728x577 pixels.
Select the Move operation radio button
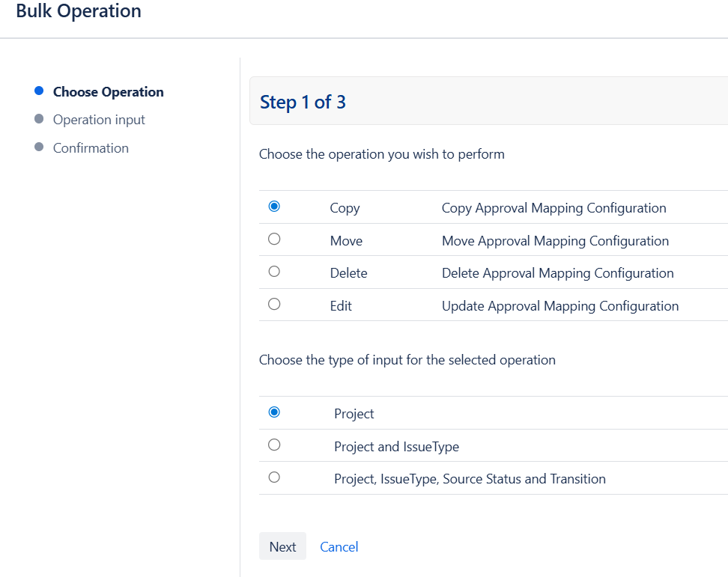click(274, 239)
